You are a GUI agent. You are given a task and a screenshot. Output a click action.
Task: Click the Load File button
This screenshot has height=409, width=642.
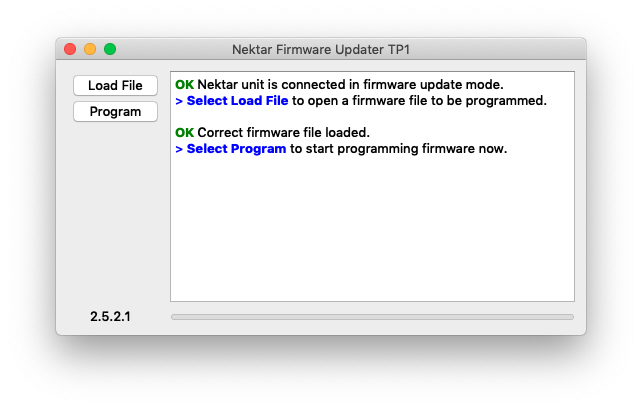tap(115, 86)
